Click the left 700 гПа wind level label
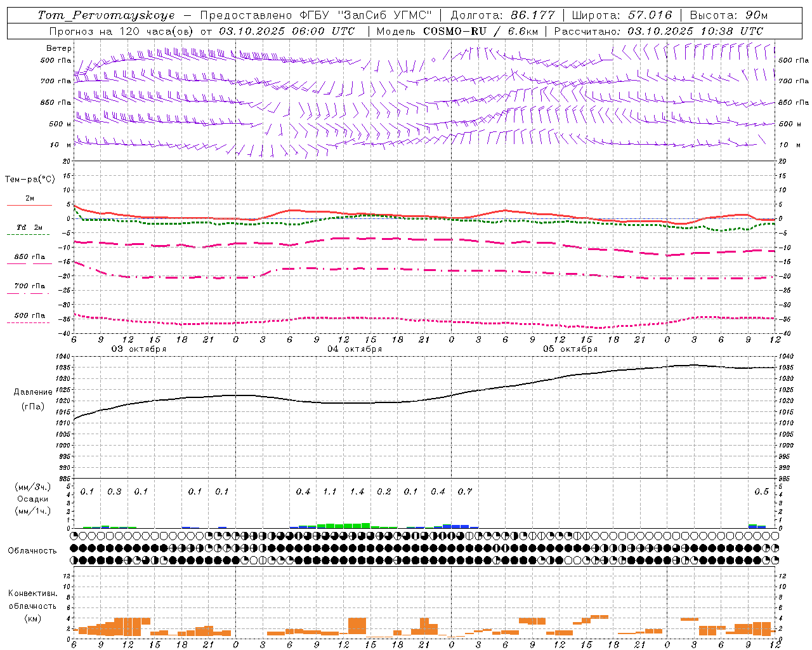Viewport: 812px width, 650px height. 56,81
